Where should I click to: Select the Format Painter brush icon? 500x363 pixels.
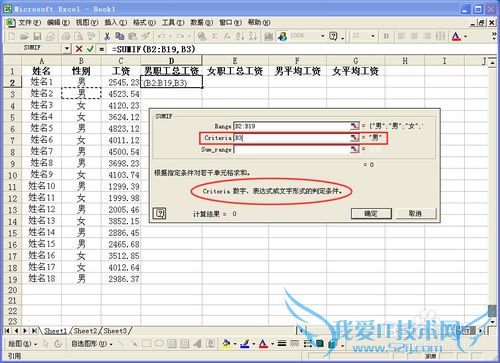(145, 36)
